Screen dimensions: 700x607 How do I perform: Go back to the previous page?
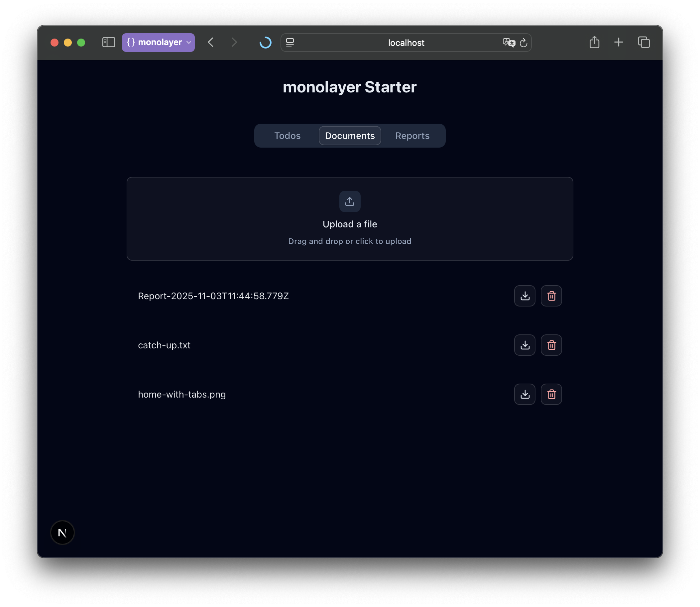tap(211, 42)
